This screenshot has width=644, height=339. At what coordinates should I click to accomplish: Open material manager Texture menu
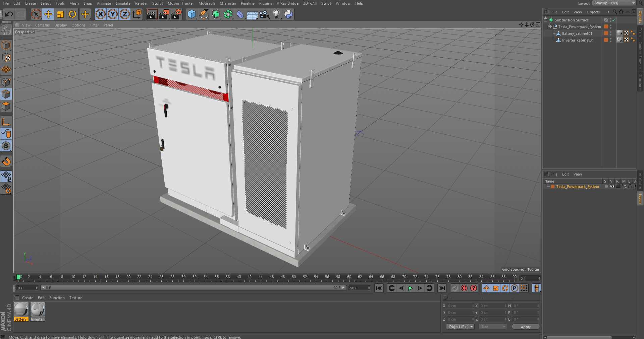(x=75, y=298)
